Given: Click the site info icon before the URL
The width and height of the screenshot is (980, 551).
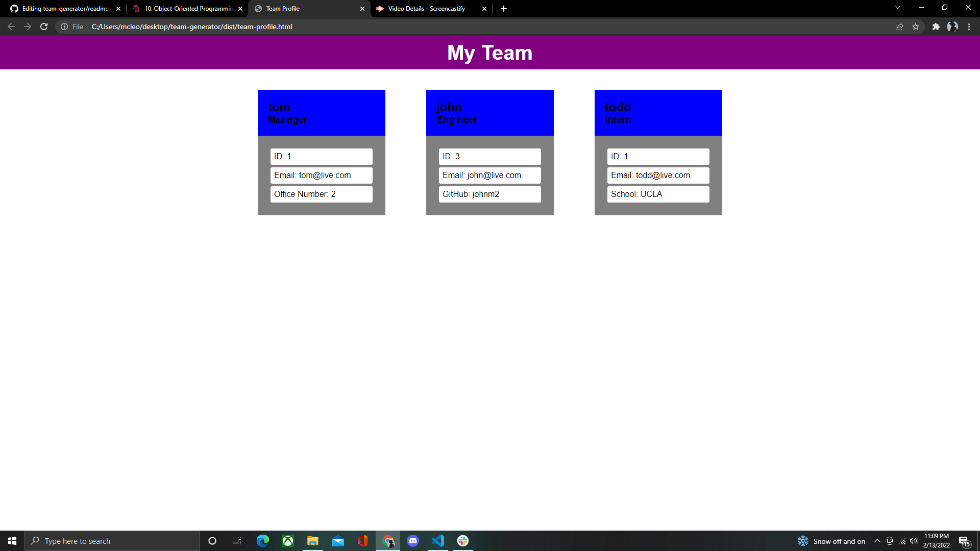Looking at the screenshot, I should [x=65, y=27].
